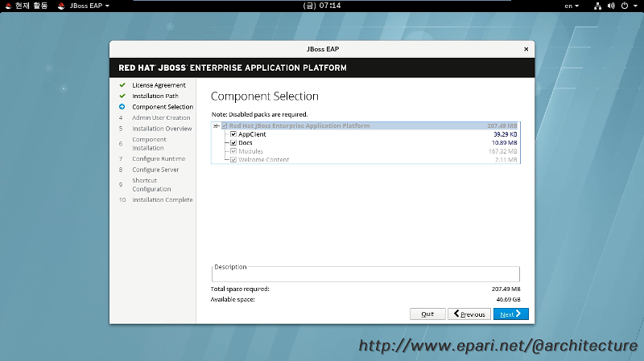This screenshot has width=644, height=361.
Task: Select Installation Path step in sidebar
Action: [155, 96]
